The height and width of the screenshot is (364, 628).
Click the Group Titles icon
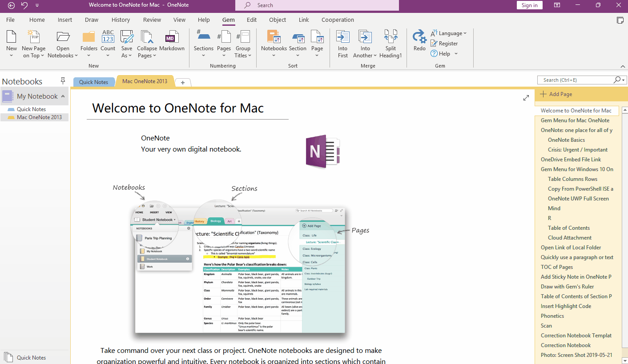pos(243,37)
